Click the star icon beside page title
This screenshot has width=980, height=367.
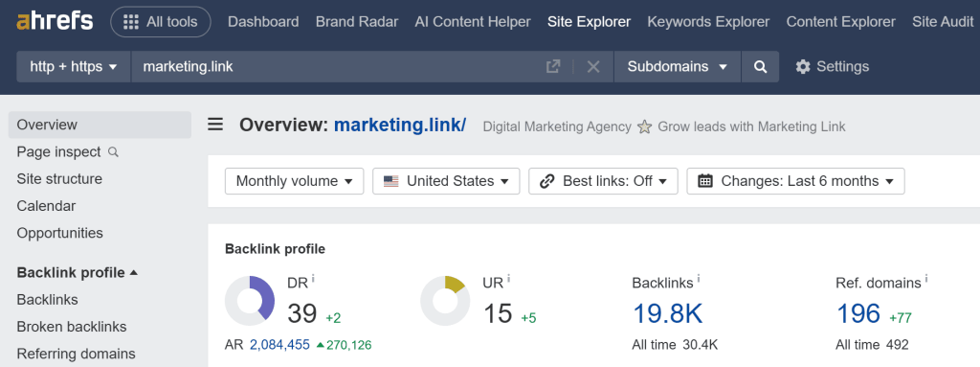(644, 127)
